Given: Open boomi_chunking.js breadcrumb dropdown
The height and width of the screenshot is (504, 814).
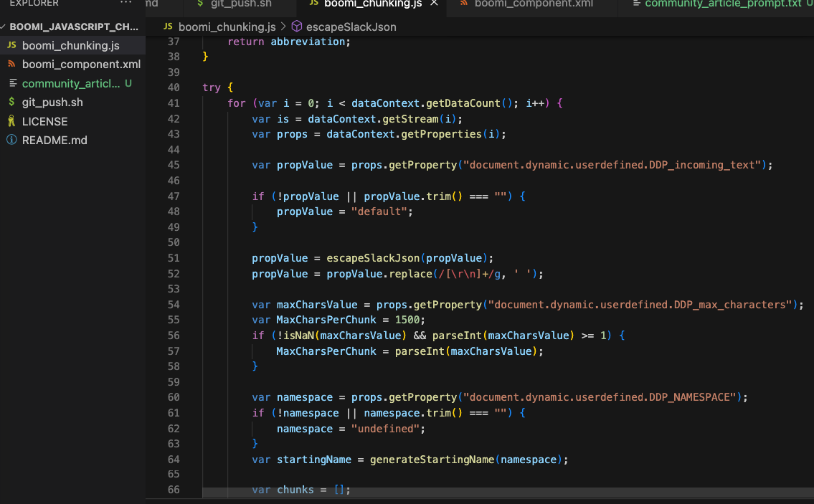Looking at the screenshot, I should 227,27.
